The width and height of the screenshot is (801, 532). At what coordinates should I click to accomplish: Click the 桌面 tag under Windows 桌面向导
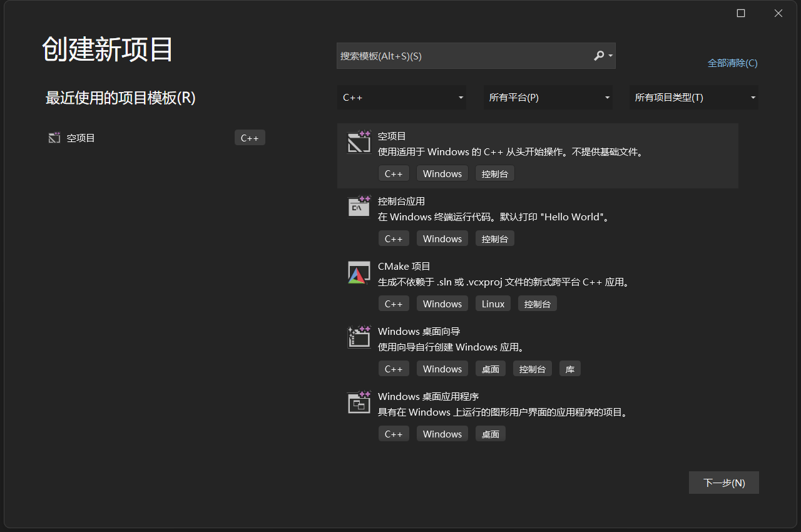[491, 369]
